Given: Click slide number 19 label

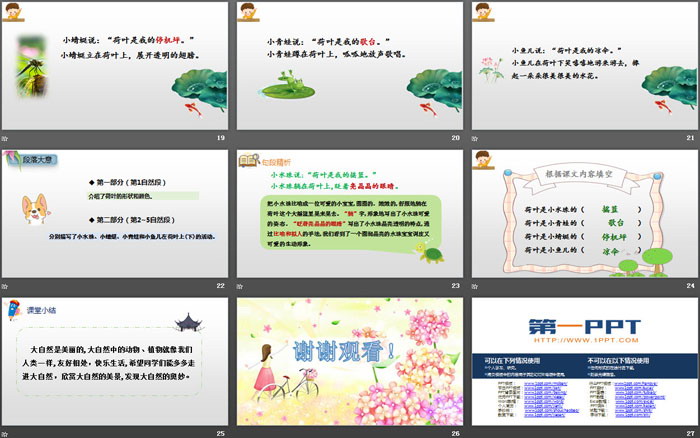Looking at the screenshot, I should (x=221, y=138).
